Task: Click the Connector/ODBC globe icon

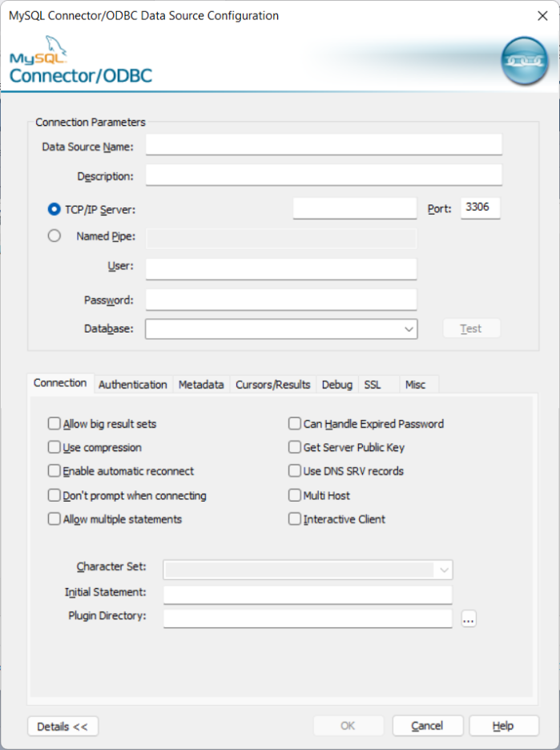Action: (525, 60)
